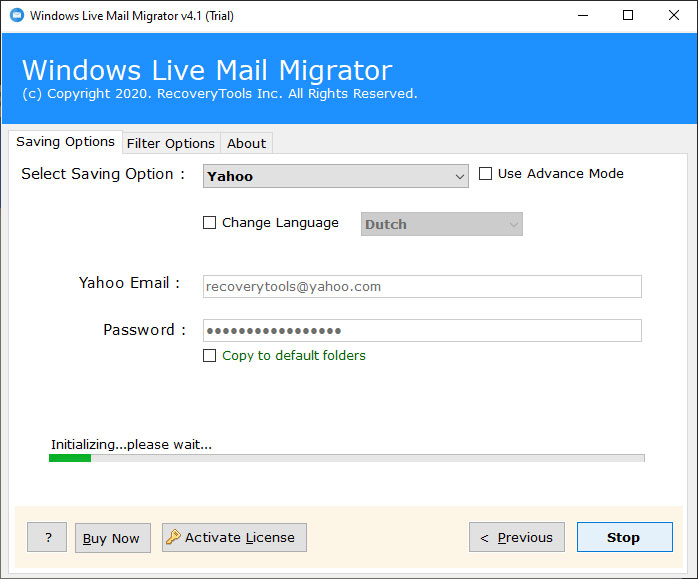The height and width of the screenshot is (579, 698).
Task: Open the Select Saving Option dropdown showing Yahoo
Action: point(336,176)
